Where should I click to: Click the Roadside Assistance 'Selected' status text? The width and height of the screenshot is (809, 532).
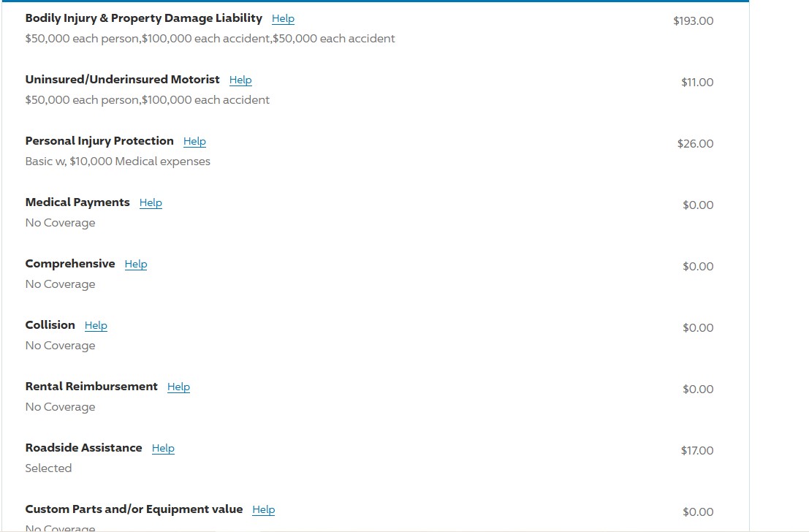coord(48,468)
